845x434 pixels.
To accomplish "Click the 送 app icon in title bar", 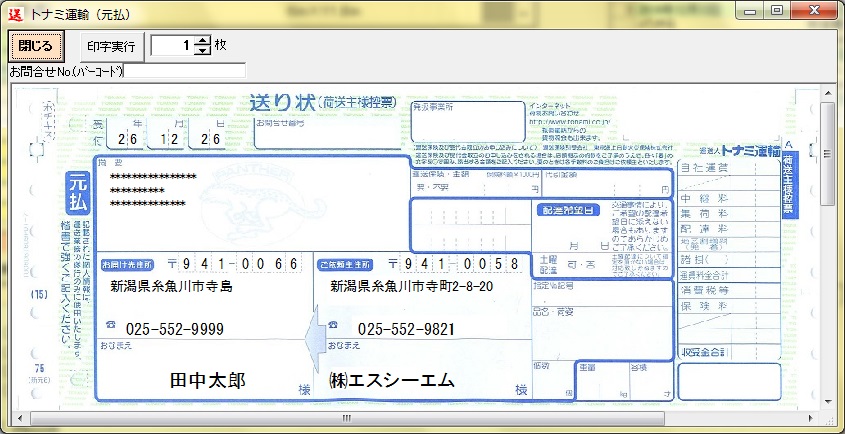I will [16, 13].
